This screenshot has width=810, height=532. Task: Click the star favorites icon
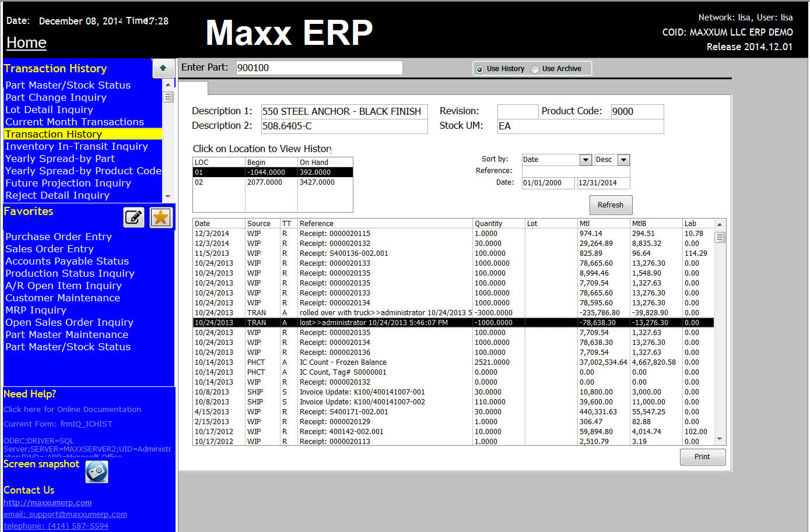pyautogui.click(x=160, y=217)
